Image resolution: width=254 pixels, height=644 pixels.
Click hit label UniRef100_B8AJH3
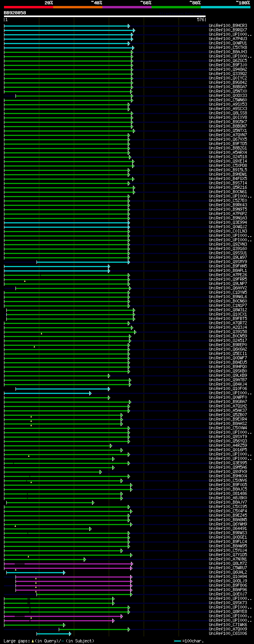click(228, 52)
